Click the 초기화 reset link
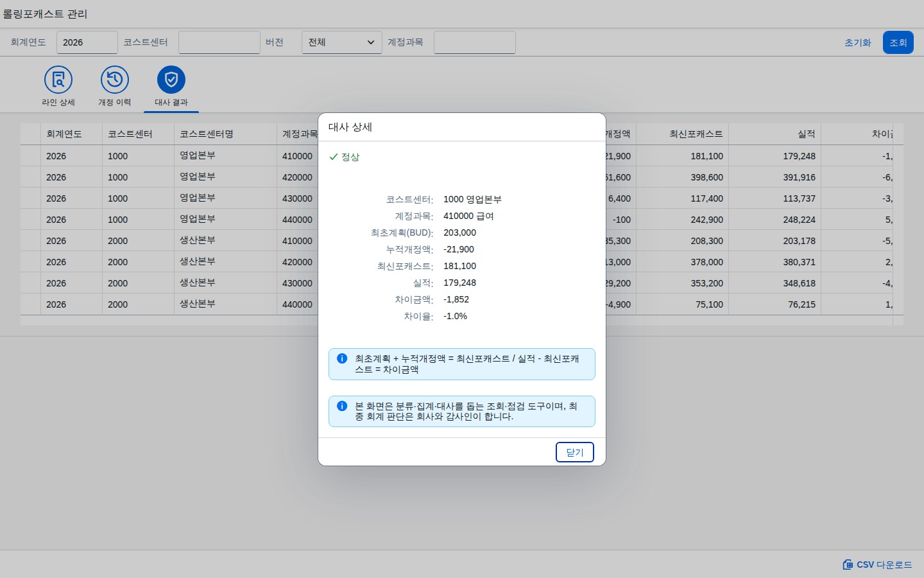The height and width of the screenshot is (578, 924). click(858, 42)
